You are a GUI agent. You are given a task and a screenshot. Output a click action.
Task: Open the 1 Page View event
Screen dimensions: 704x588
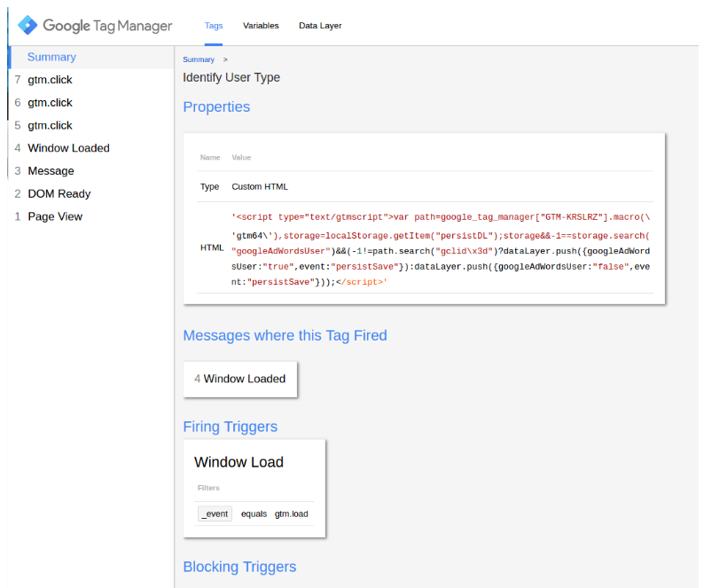55,216
